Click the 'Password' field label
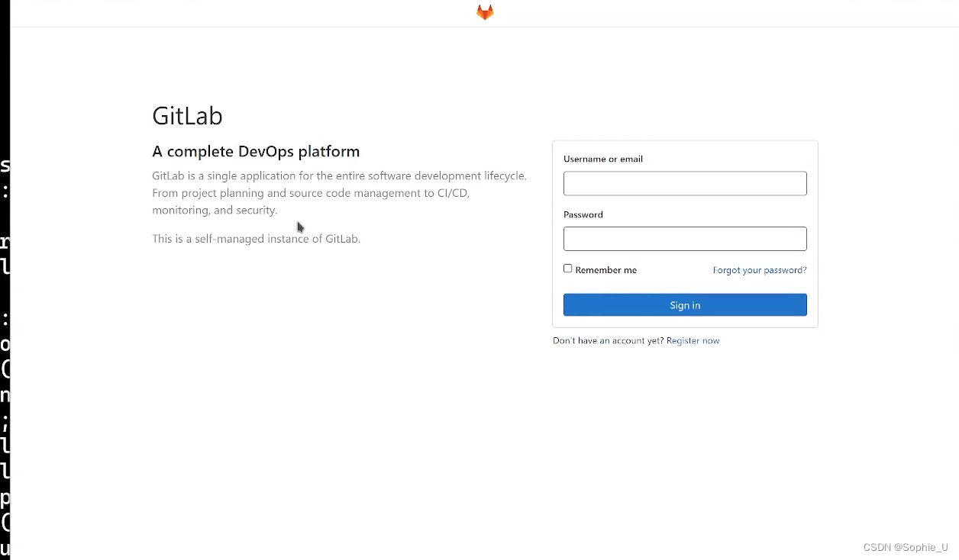The height and width of the screenshot is (560, 959). (583, 215)
